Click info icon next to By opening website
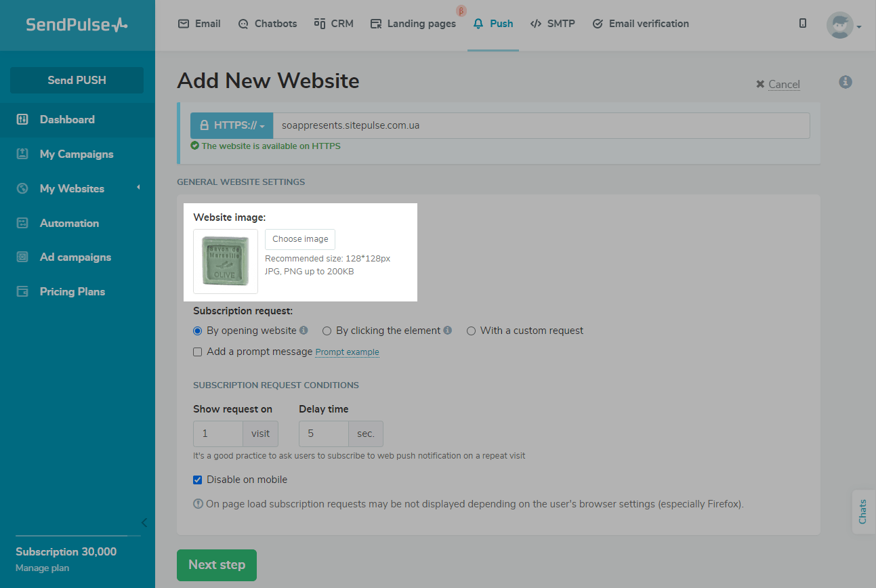Viewport: 876px width, 588px height. [x=304, y=331]
